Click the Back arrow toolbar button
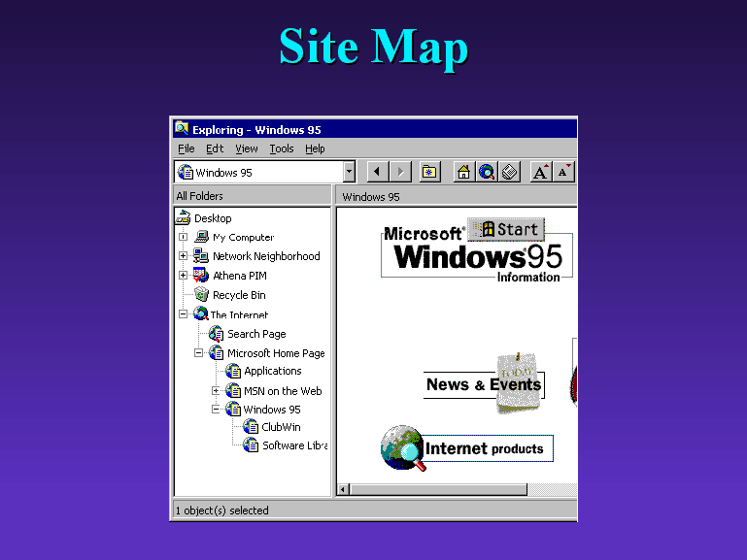747x560 pixels. click(378, 172)
